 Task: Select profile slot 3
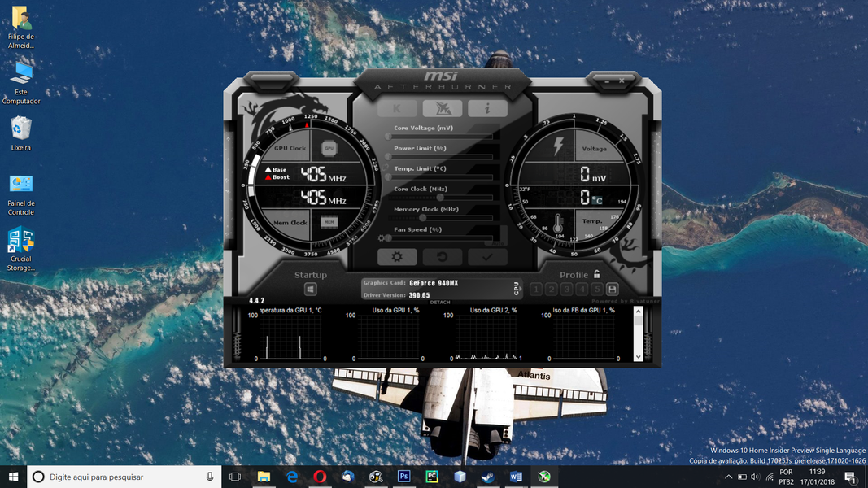point(566,290)
